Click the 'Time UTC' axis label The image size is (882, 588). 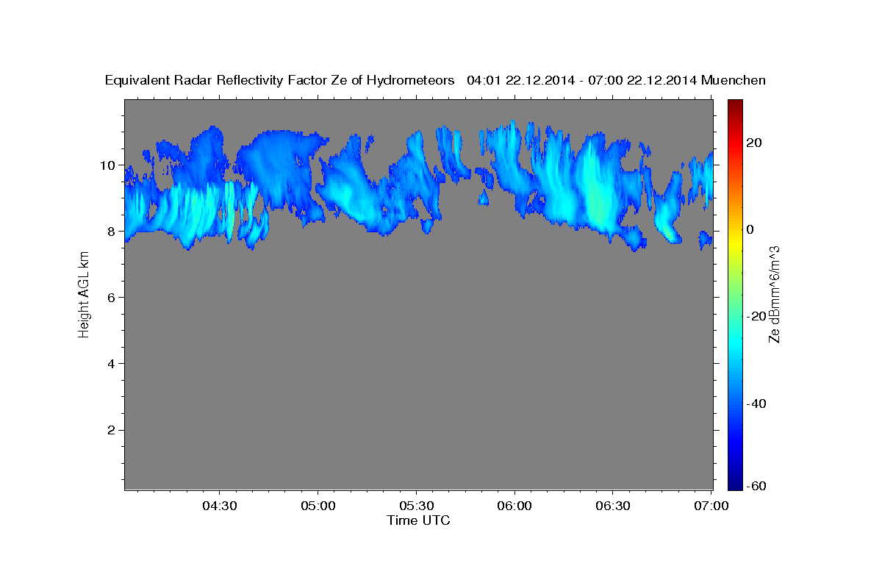coord(418,520)
